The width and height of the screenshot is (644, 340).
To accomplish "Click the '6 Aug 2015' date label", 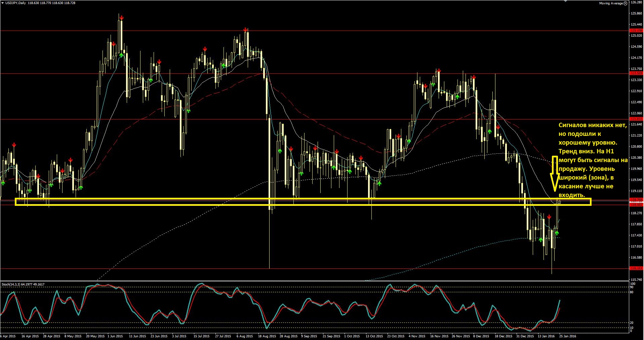I will click(x=245, y=336).
